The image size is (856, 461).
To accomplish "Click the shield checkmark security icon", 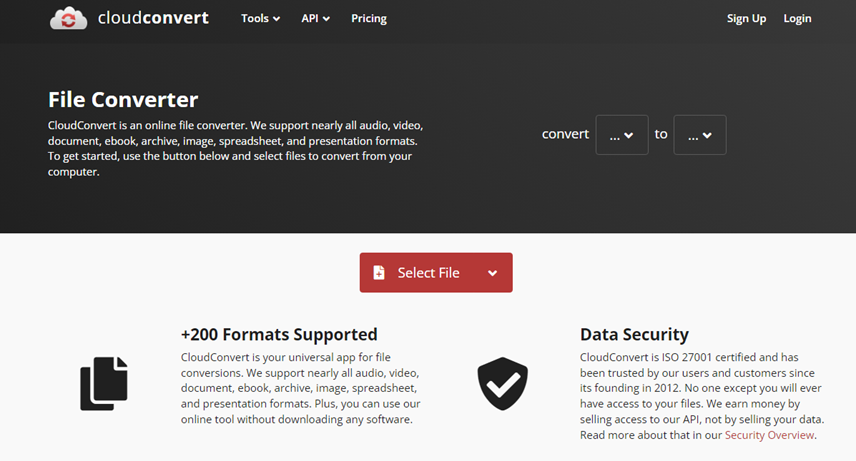I will (502, 383).
